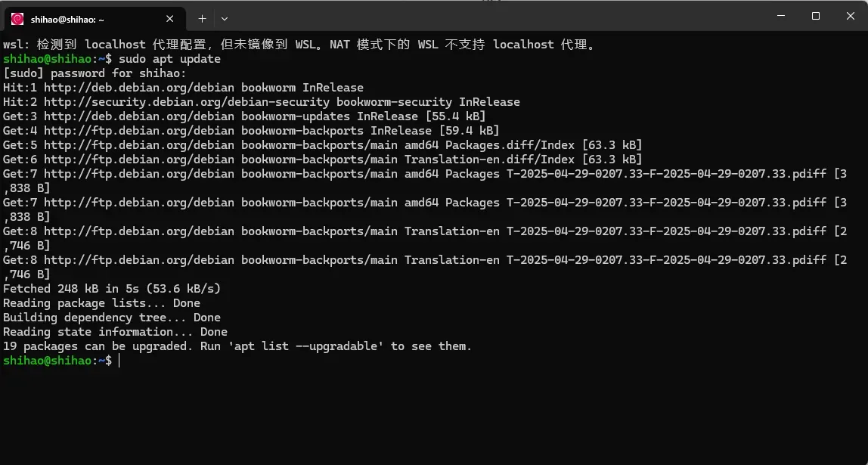868x465 pixels.
Task: Click the 'sudo apt update' command text
Action: 169,59
